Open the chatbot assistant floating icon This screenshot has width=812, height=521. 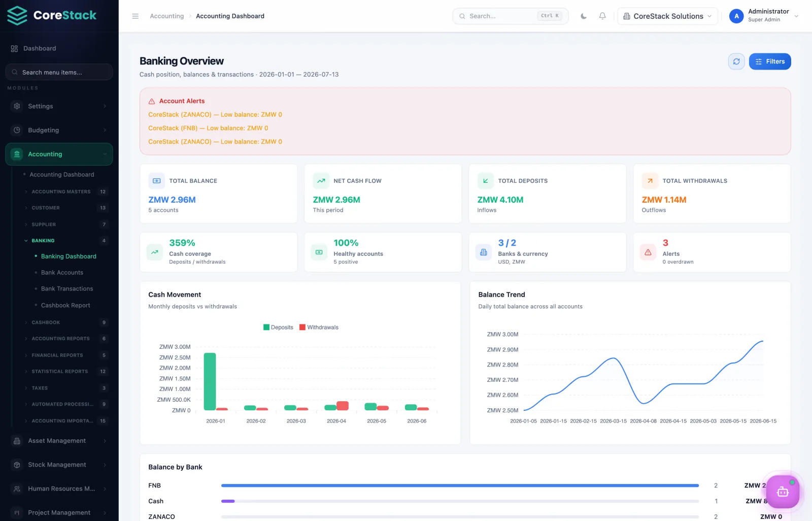click(x=783, y=491)
